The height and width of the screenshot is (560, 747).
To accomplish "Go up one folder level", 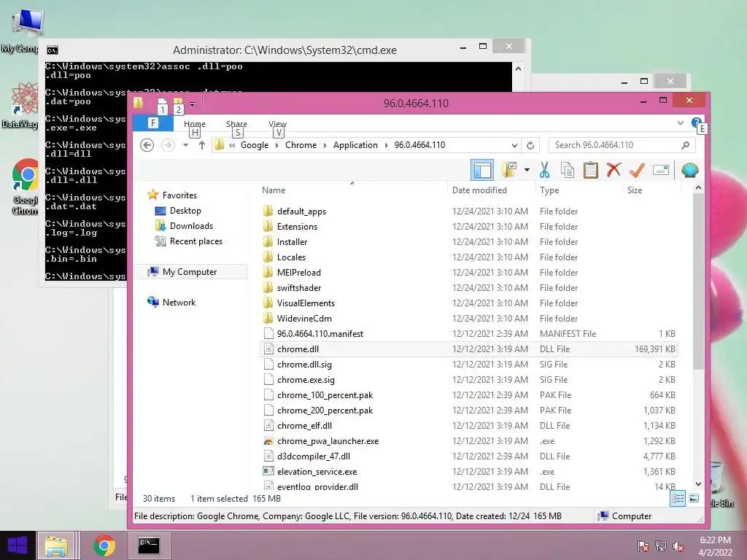I will [x=202, y=145].
